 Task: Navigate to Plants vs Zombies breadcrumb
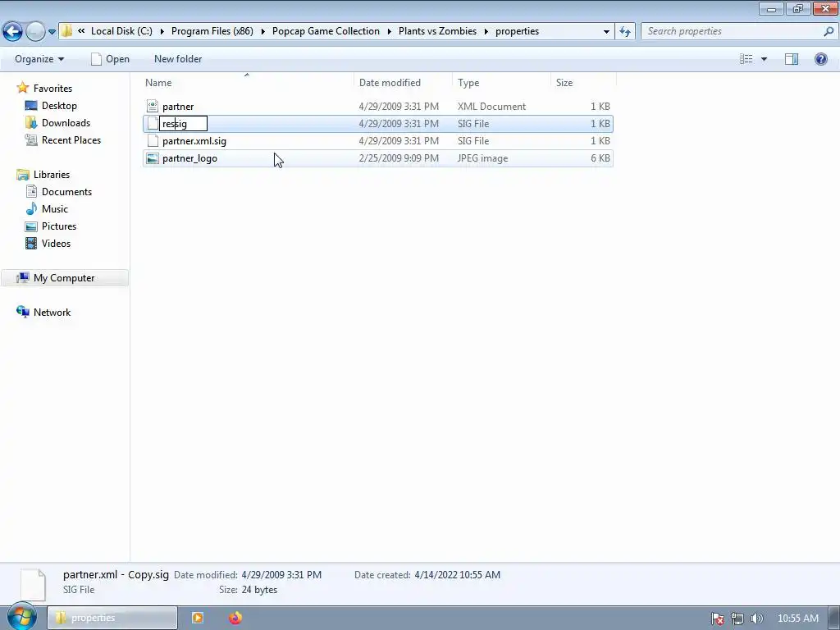click(438, 31)
